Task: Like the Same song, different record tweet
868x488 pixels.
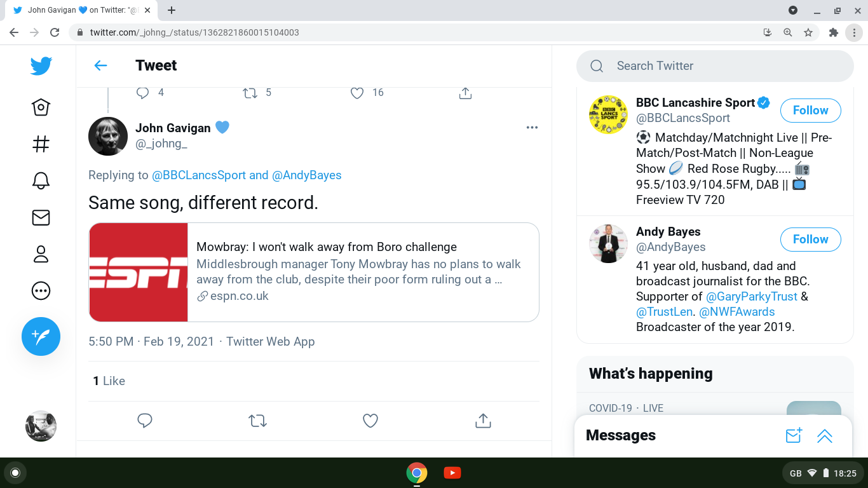Action: click(370, 421)
